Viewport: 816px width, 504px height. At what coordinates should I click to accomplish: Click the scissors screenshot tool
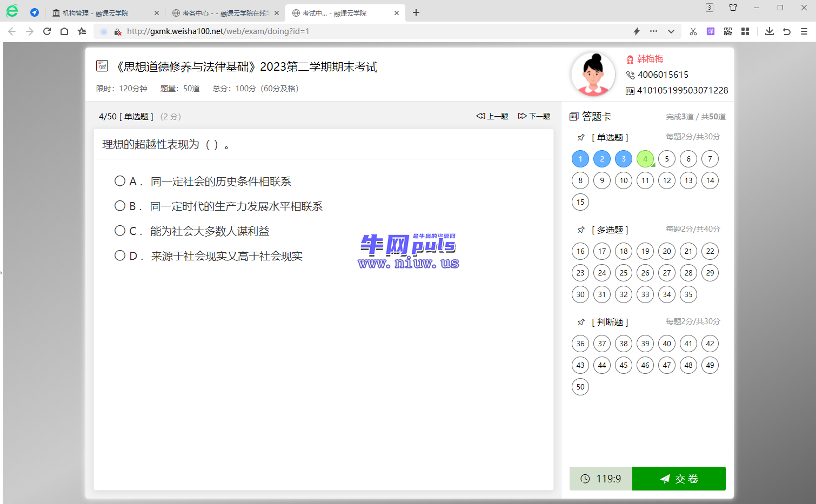(693, 31)
